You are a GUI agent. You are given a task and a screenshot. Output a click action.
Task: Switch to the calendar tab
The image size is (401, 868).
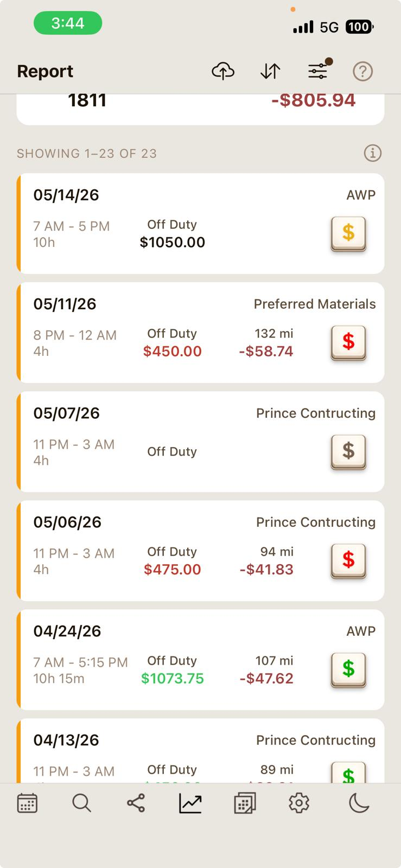click(x=27, y=803)
